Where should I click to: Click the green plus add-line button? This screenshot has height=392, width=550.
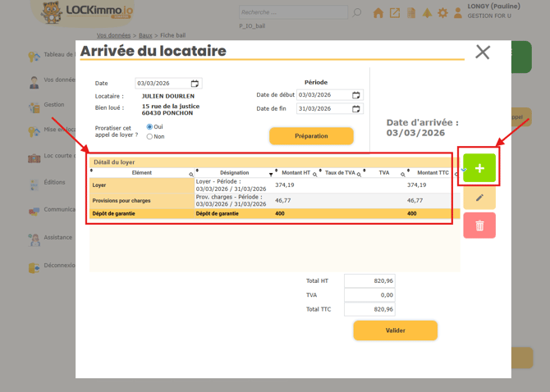point(479,168)
